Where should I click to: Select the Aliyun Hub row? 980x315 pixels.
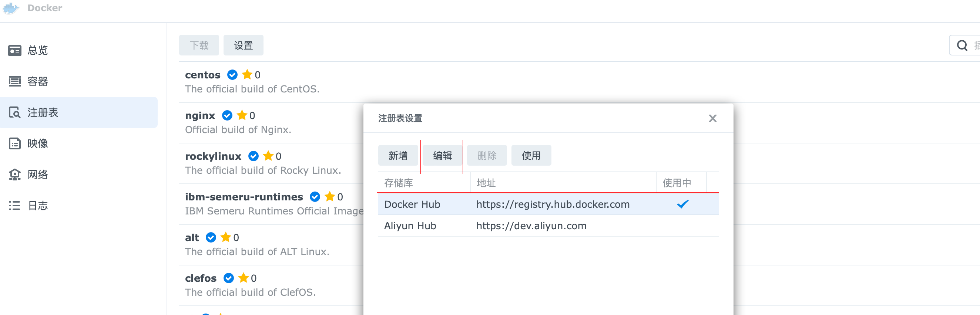(x=548, y=226)
